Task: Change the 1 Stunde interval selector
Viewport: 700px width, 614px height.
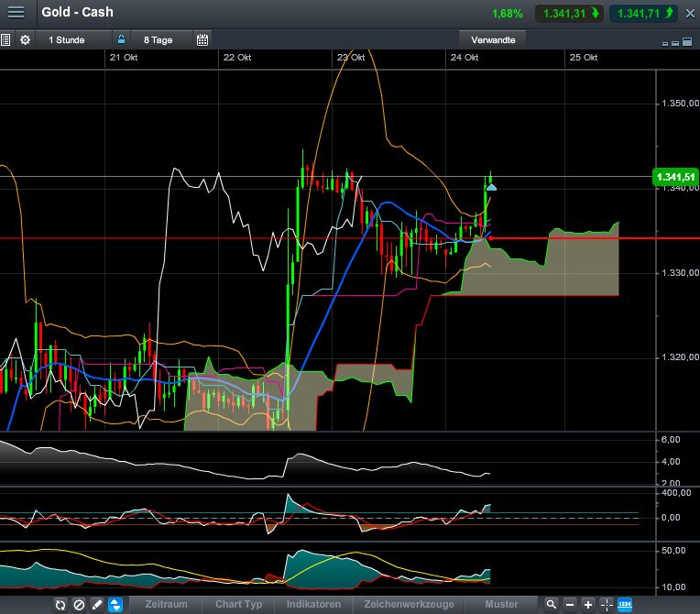Action: tap(67, 39)
